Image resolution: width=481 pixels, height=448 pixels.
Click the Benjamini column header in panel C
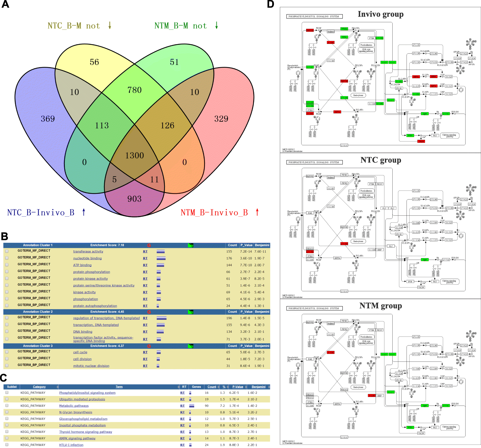point(259,387)
